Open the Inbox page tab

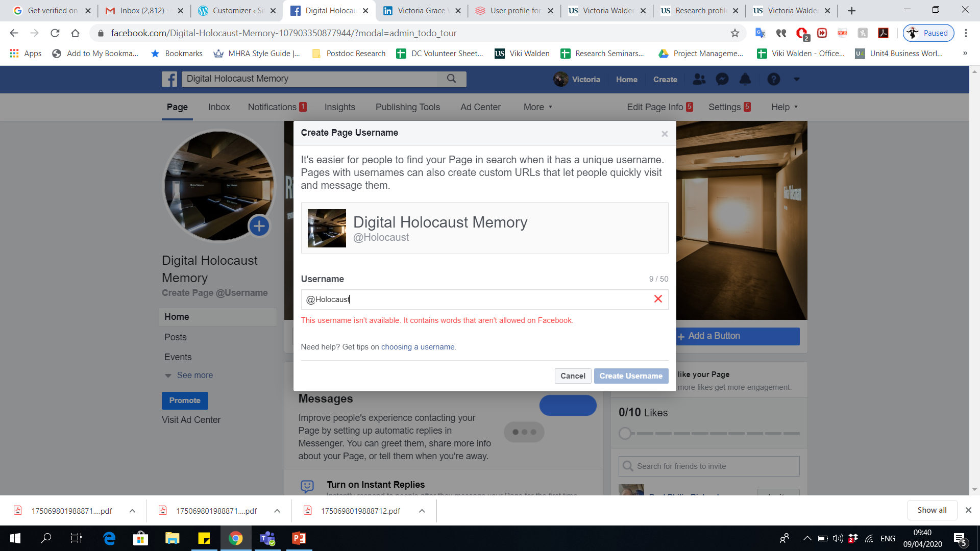219,107
